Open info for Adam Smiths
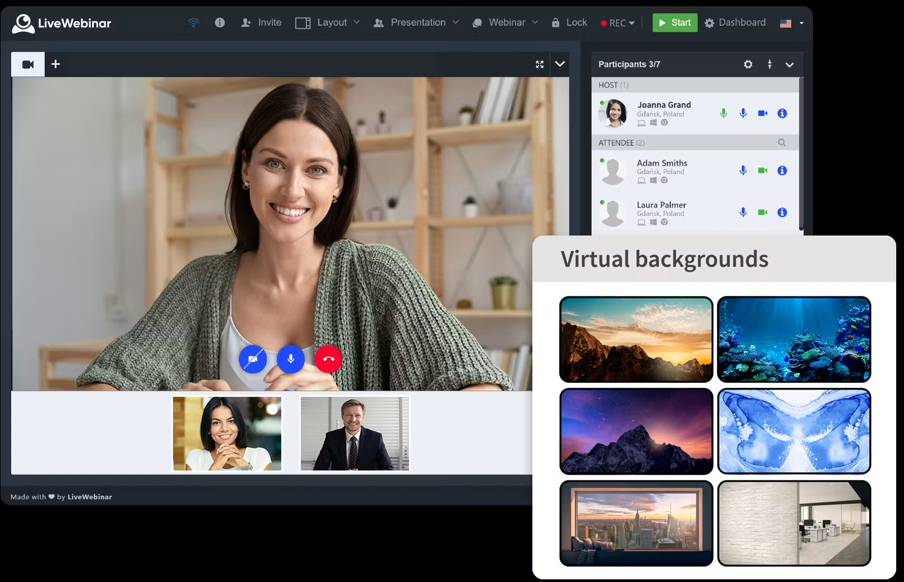This screenshot has height=582, width=904. (782, 170)
